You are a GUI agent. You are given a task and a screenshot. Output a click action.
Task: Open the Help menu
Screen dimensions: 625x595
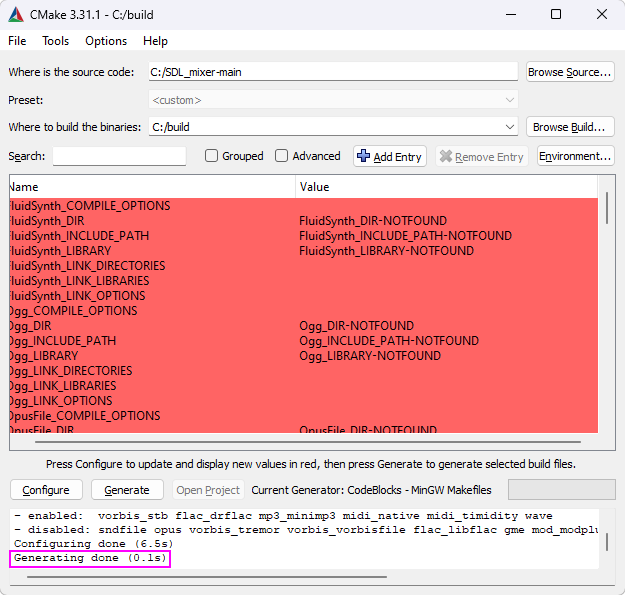[x=155, y=41]
